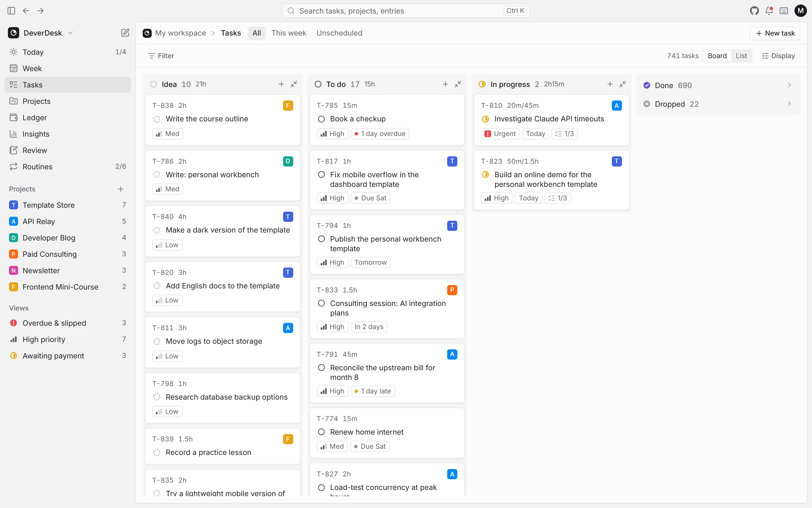Open the Urgent priority chip on T-810
The height and width of the screenshot is (508, 812).
(500, 134)
